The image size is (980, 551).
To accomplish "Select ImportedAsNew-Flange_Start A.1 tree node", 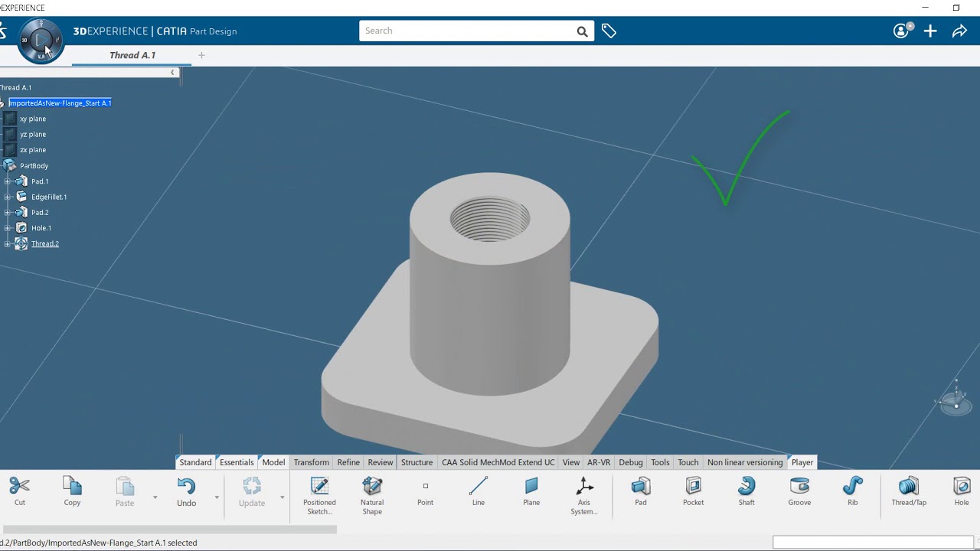I will coord(60,103).
